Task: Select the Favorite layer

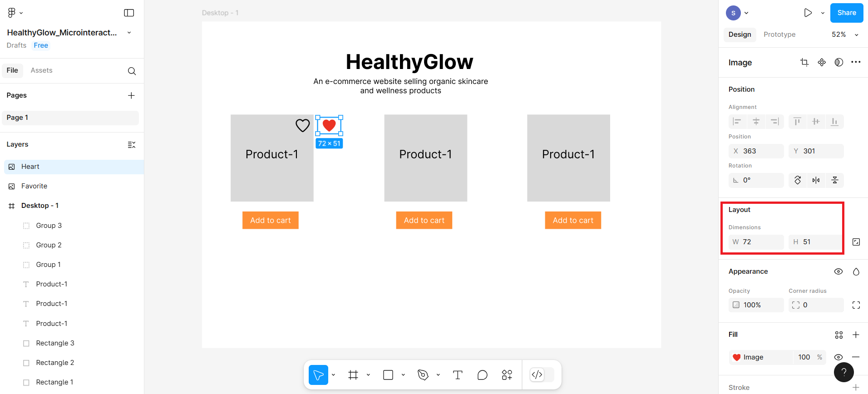Action: [34, 186]
